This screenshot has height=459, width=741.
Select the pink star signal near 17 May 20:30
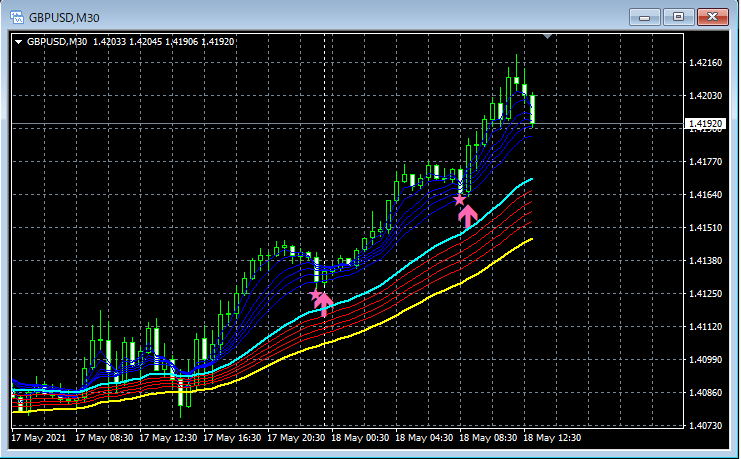(316, 295)
